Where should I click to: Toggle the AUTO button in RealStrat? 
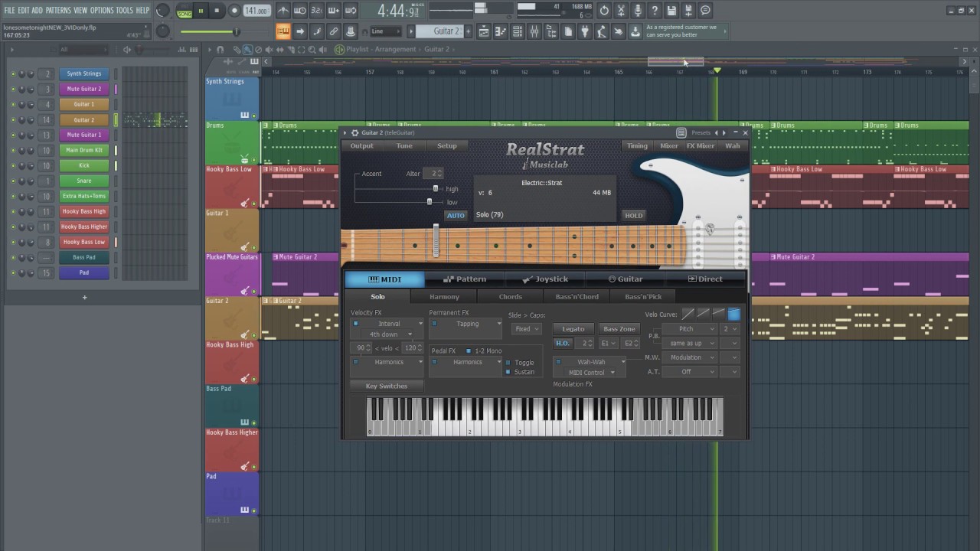tap(456, 216)
